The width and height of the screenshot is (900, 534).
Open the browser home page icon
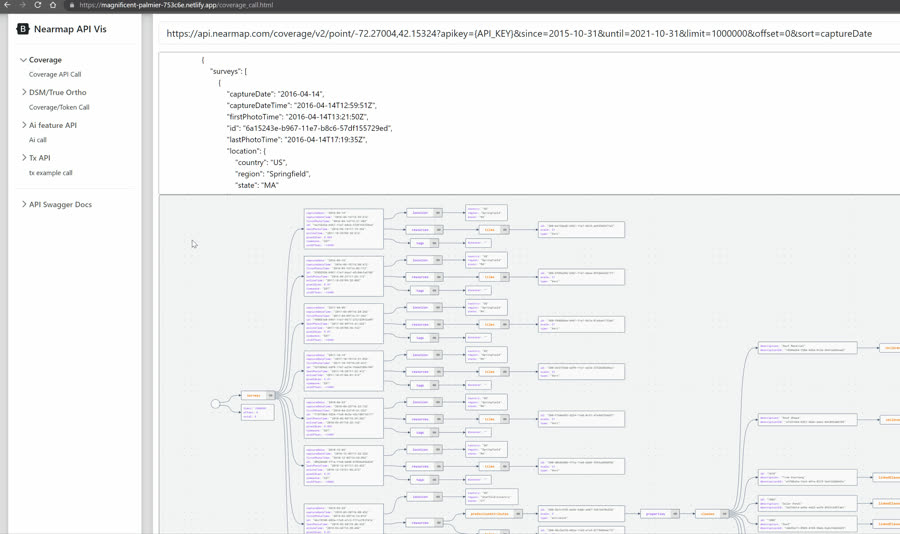click(53, 5)
